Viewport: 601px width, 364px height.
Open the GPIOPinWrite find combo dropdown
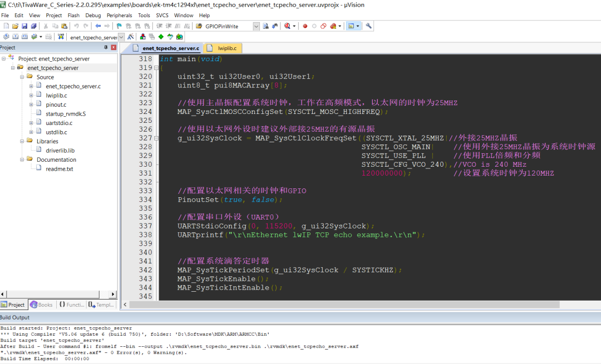(256, 26)
